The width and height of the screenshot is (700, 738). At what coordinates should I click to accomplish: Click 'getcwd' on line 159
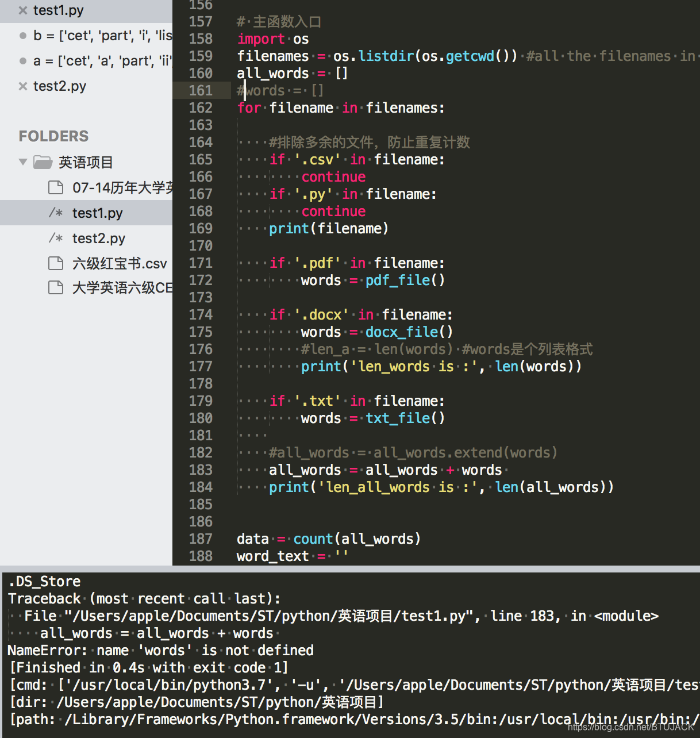(x=470, y=56)
